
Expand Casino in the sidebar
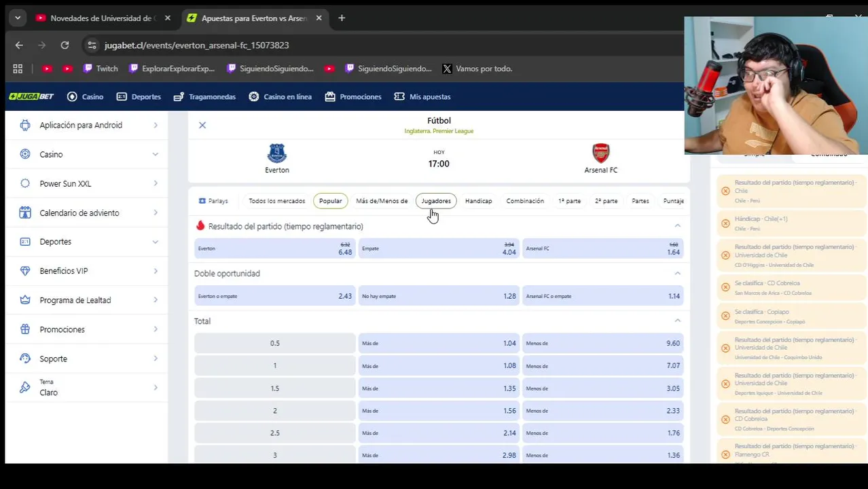88,154
